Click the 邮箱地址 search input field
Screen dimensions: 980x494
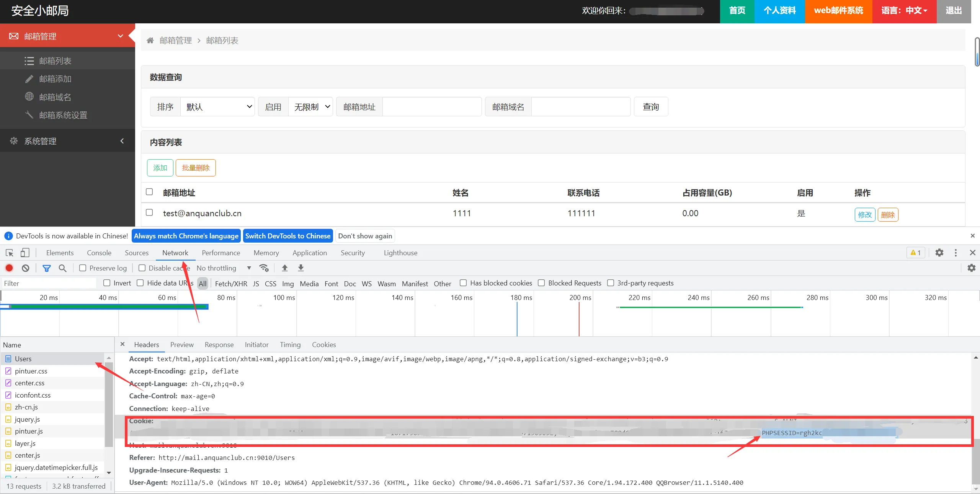pyautogui.click(x=431, y=107)
